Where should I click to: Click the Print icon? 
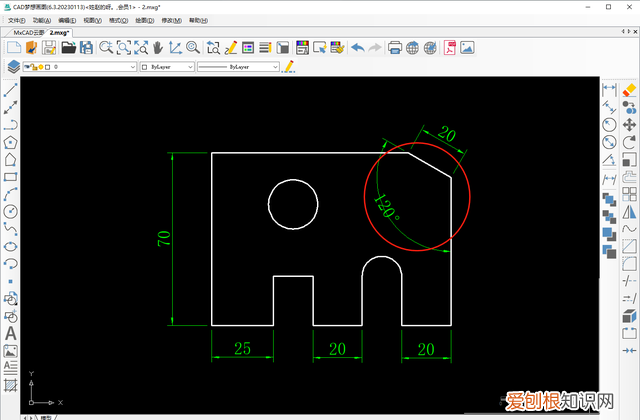click(394, 47)
